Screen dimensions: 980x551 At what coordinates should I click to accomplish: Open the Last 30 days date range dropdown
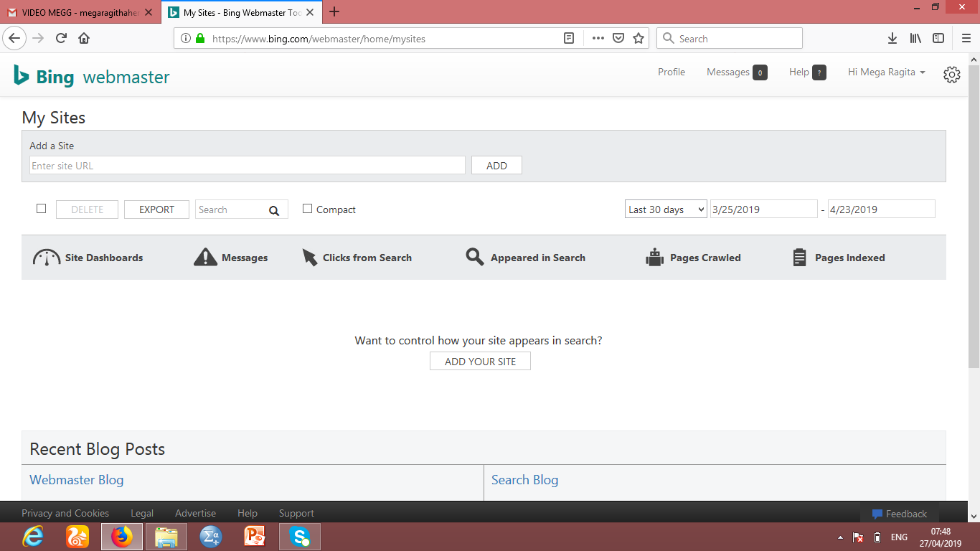tap(666, 209)
